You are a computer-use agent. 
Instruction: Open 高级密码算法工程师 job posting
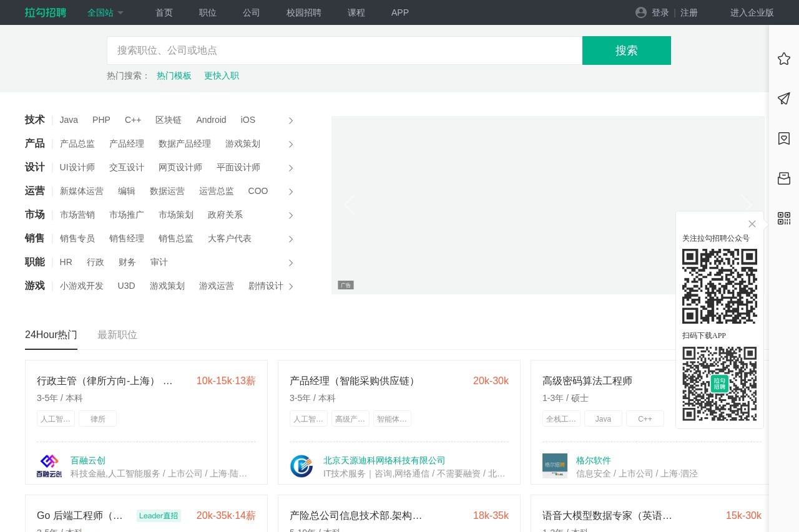[587, 380]
